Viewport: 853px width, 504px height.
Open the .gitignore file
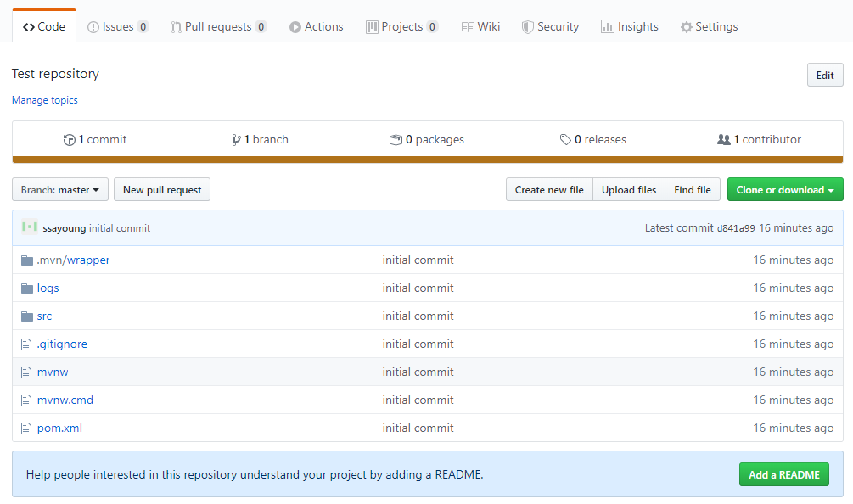tap(62, 344)
